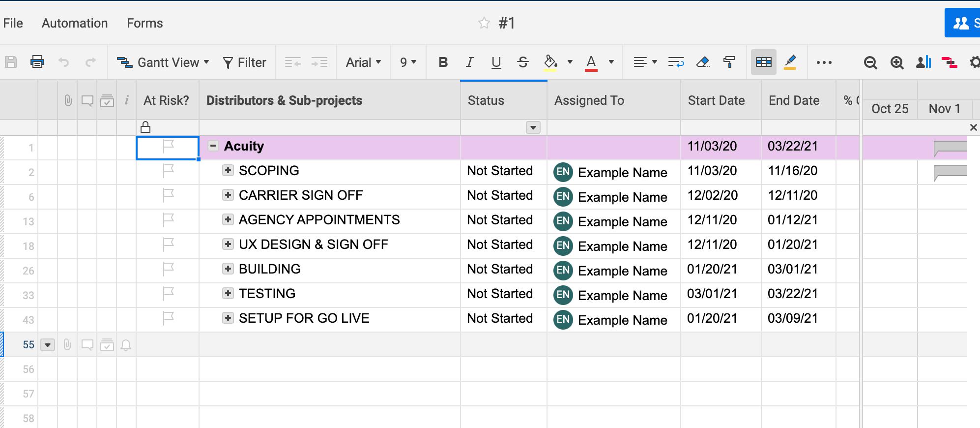Click the red text color A button
Screen dimensions: 980x428
[591, 62]
